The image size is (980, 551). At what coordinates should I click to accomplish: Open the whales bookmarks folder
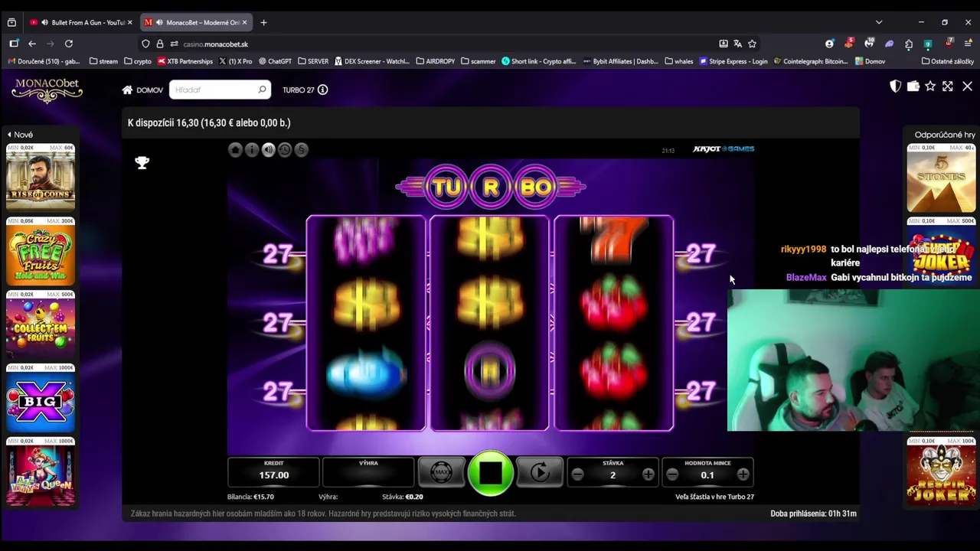point(679,61)
